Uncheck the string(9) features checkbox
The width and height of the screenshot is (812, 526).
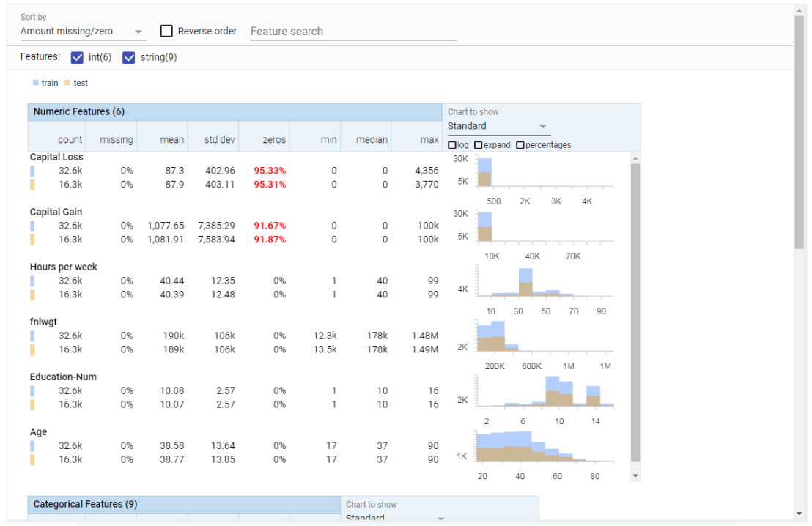pyautogui.click(x=129, y=57)
